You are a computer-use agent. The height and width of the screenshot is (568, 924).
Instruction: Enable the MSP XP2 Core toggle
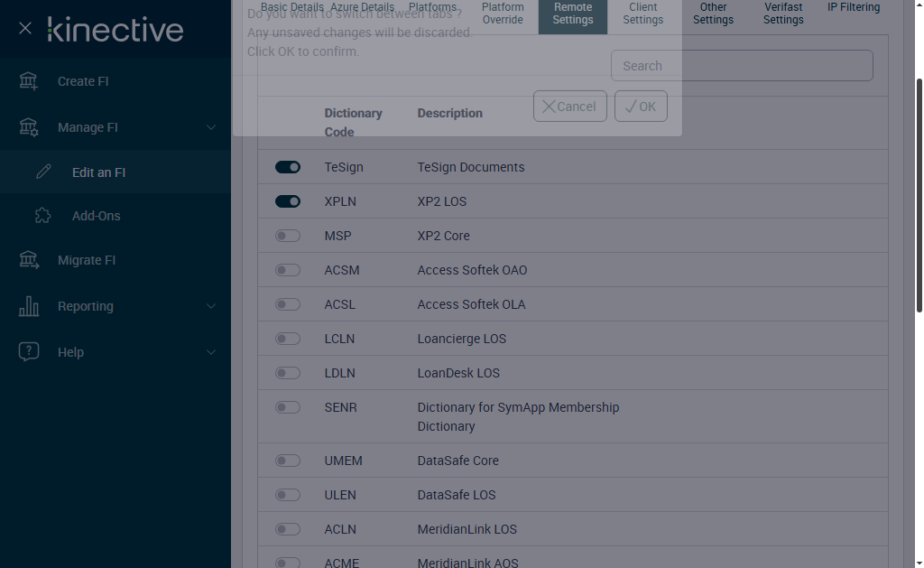[x=288, y=236]
